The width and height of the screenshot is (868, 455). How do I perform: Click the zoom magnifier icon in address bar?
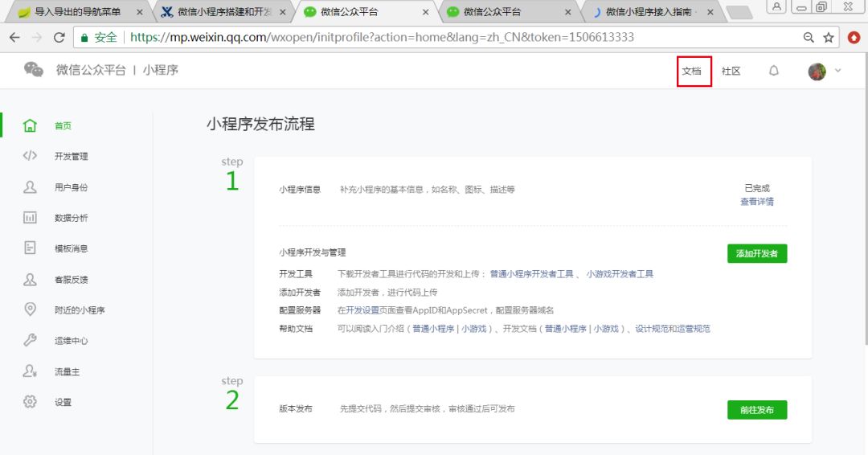tap(809, 38)
